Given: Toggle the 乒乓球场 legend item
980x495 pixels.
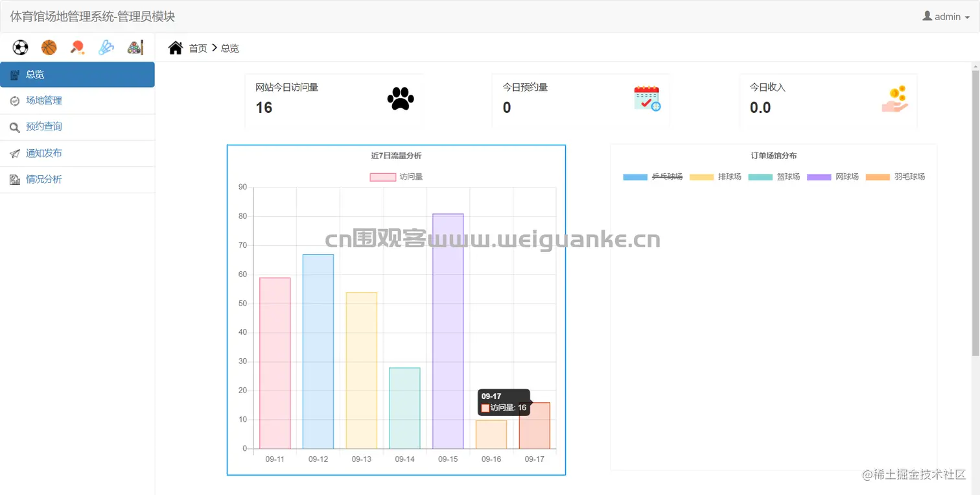Looking at the screenshot, I should (x=653, y=176).
